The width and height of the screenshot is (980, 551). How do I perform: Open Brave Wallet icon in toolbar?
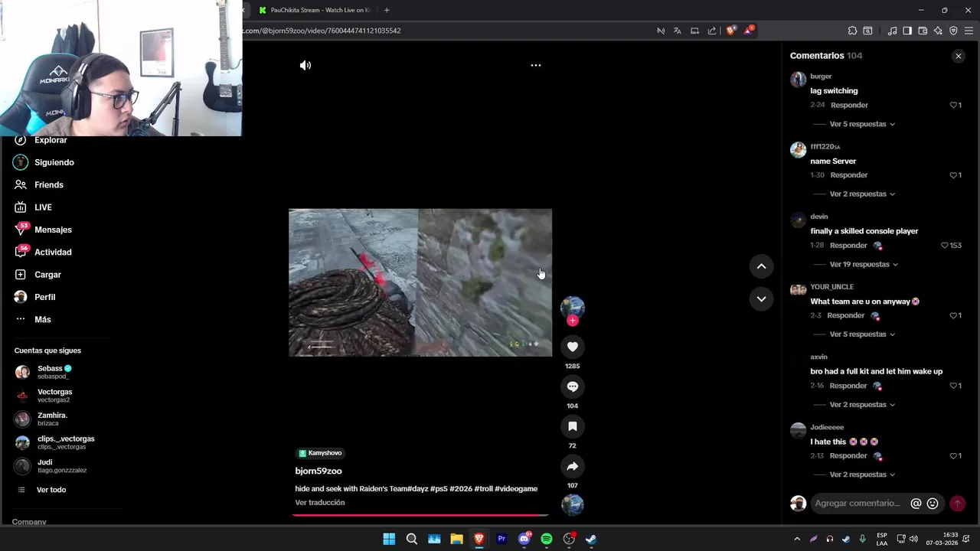pos(923,31)
